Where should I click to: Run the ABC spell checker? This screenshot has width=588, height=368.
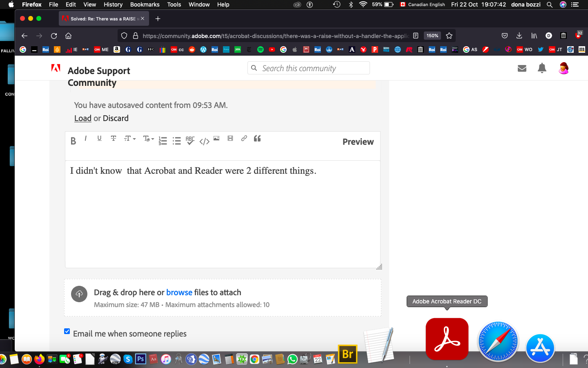[190, 141]
